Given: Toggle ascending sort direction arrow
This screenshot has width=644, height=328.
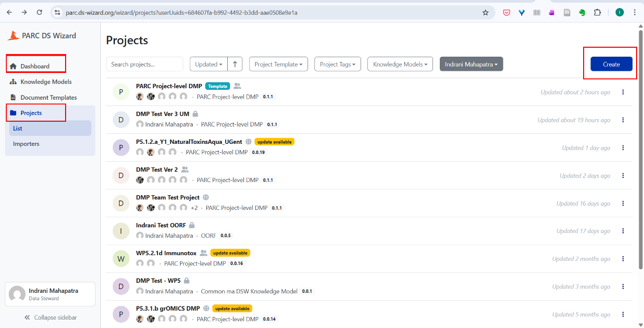Looking at the screenshot, I should click(235, 64).
